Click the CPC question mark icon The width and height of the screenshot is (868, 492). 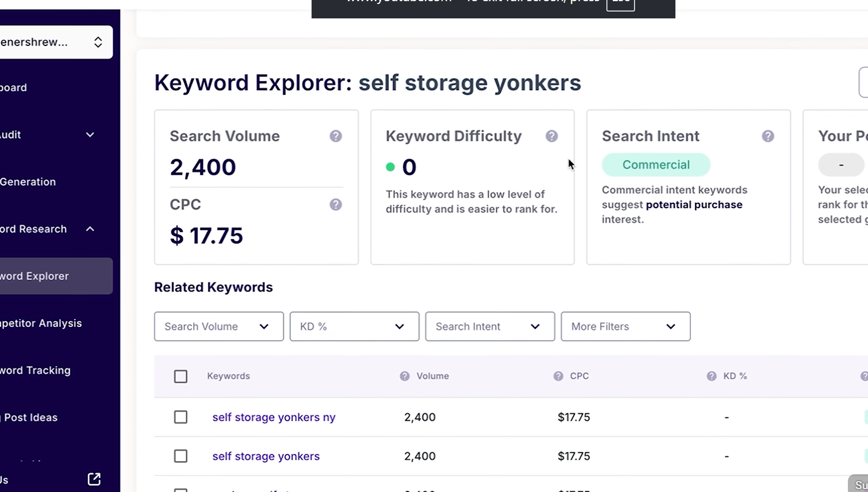(x=336, y=204)
